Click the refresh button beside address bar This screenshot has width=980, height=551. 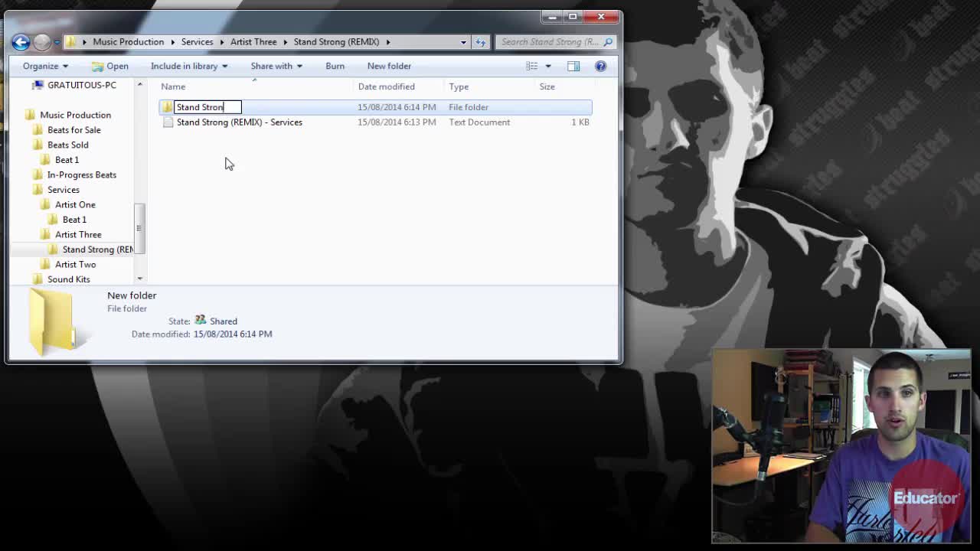pyautogui.click(x=480, y=42)
